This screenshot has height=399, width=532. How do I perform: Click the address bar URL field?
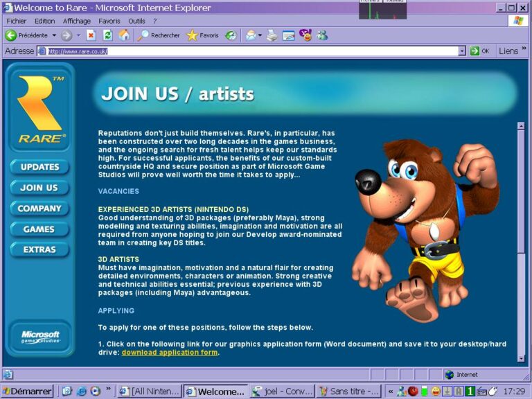[x=251, y=51]
